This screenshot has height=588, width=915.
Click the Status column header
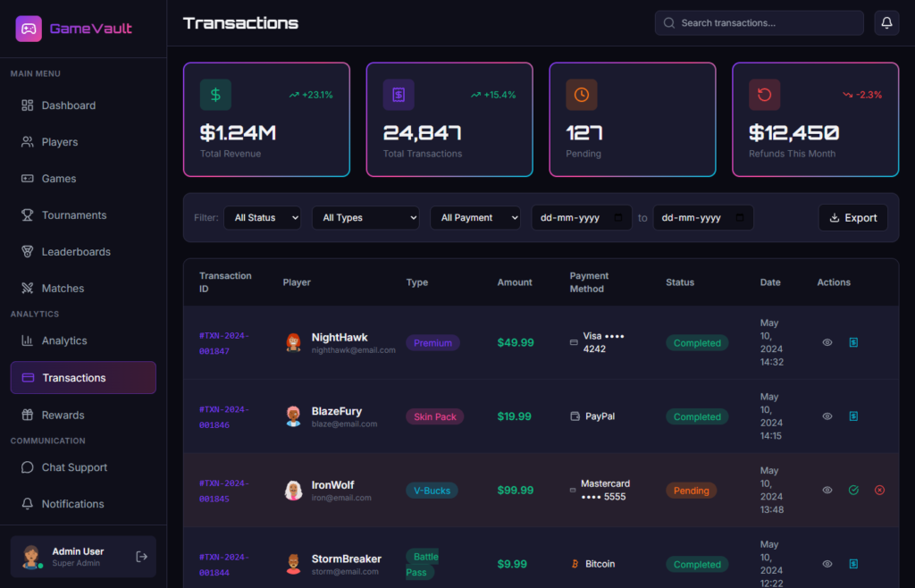coord(680,282)
